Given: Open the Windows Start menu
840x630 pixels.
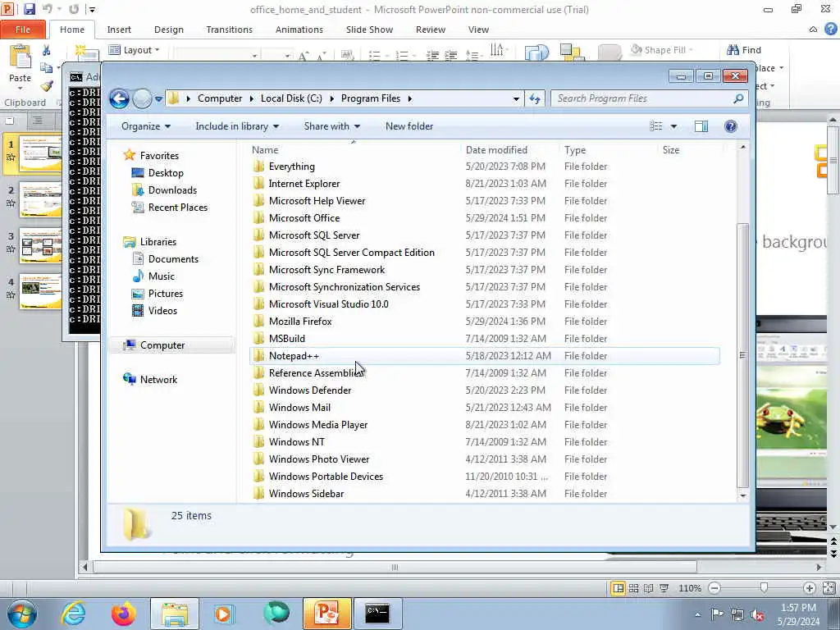Looking at the screenshot, I should point(22,614).
